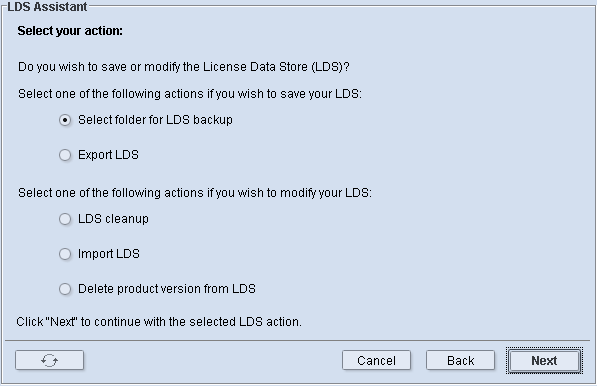Select the 'Select folder for LDS backup' radio button
The height and width of the screenshot is (386, 597).
tap(65, 120)
